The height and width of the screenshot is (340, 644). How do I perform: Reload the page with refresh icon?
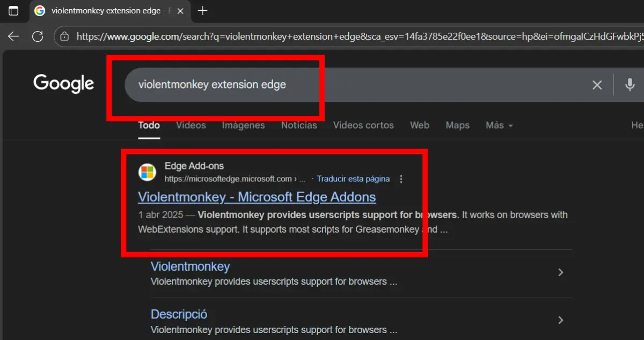click(x=38, y=36)
